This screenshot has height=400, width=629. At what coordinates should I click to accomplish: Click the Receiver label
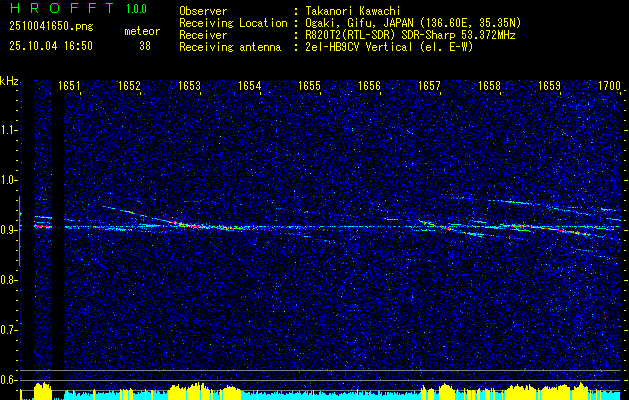(x=203, y=35)
